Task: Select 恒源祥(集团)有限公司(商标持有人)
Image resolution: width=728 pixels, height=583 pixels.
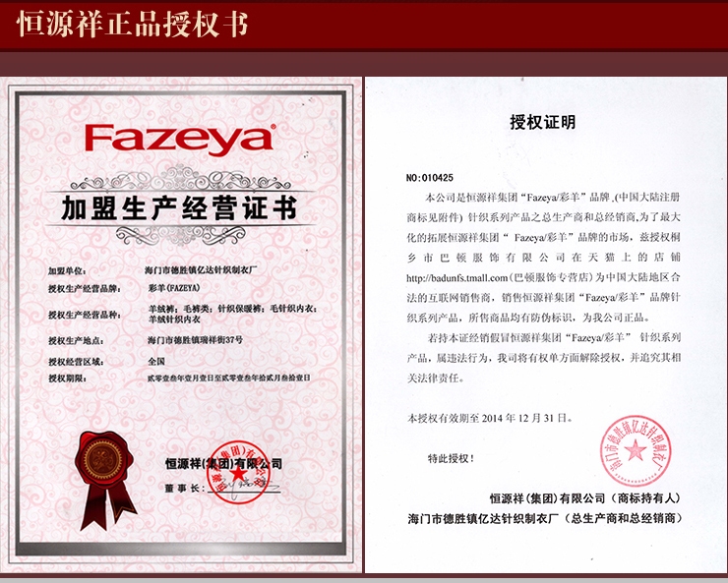Action: point(585,498)
